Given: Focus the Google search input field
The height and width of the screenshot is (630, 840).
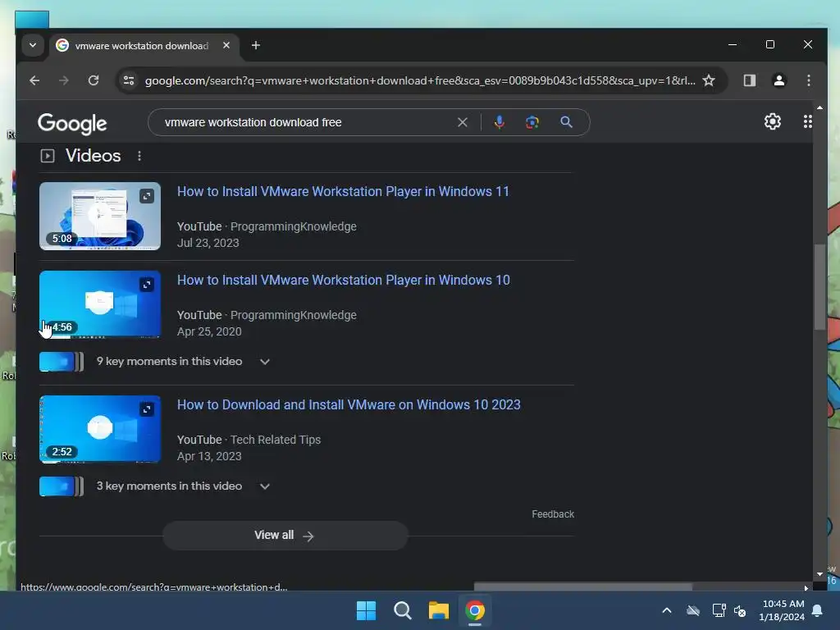Looking at the screenshot, I should tap(305, 123).
